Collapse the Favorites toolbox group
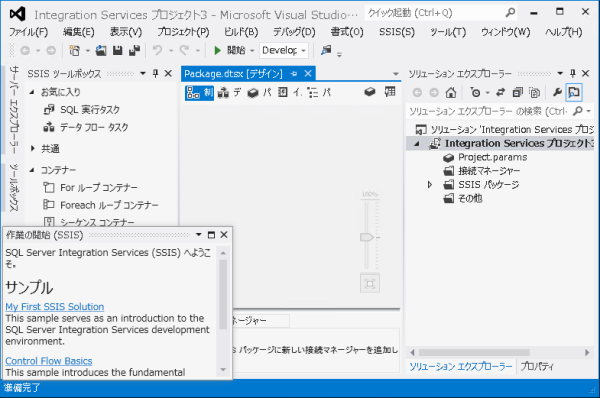 [x=33, y=92]
